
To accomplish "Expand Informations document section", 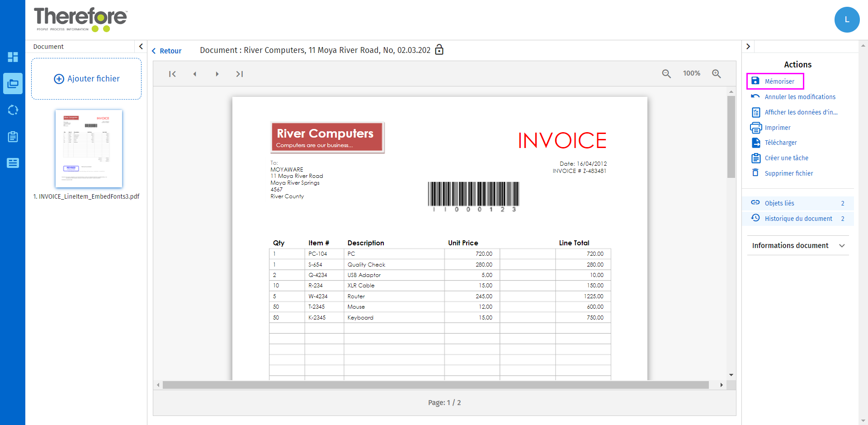I will click(798, 245).
